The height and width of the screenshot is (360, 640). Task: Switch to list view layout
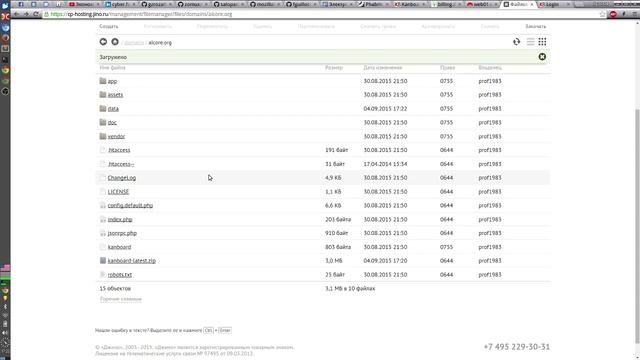(x=530, y=42)
